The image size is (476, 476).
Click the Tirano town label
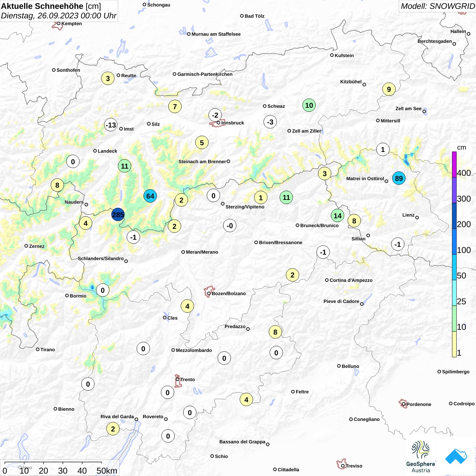[48, 350]
